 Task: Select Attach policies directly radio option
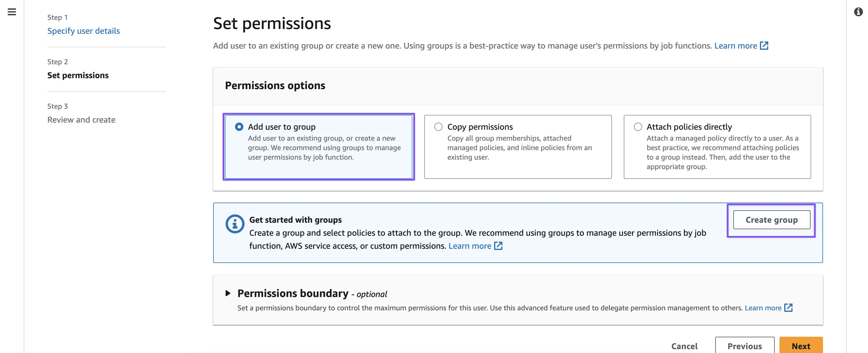pos(637,127)
